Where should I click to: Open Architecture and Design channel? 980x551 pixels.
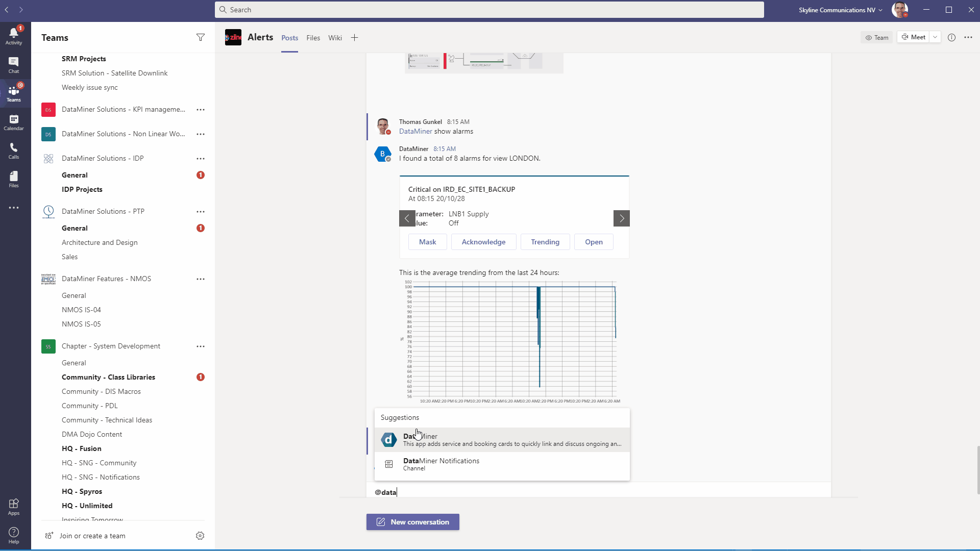tap(100, 242)
